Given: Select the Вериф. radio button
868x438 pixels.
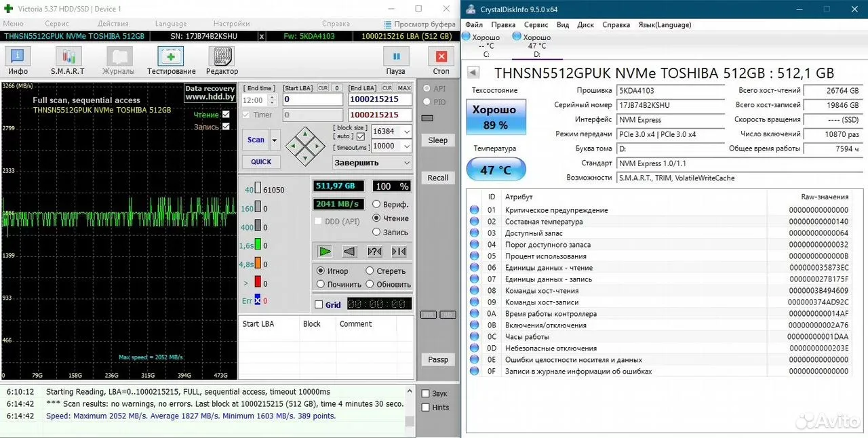Looking at the screenshot, I should click(376, 204).
